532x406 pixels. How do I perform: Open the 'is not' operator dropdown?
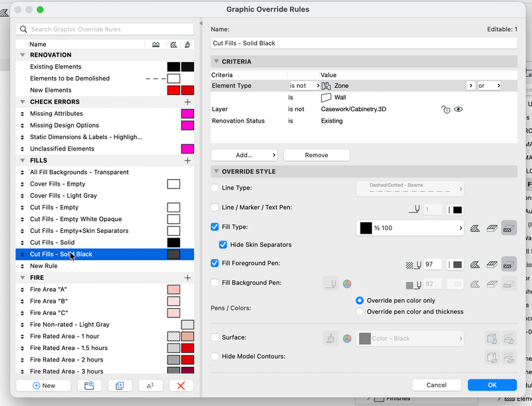pos(304,86)
